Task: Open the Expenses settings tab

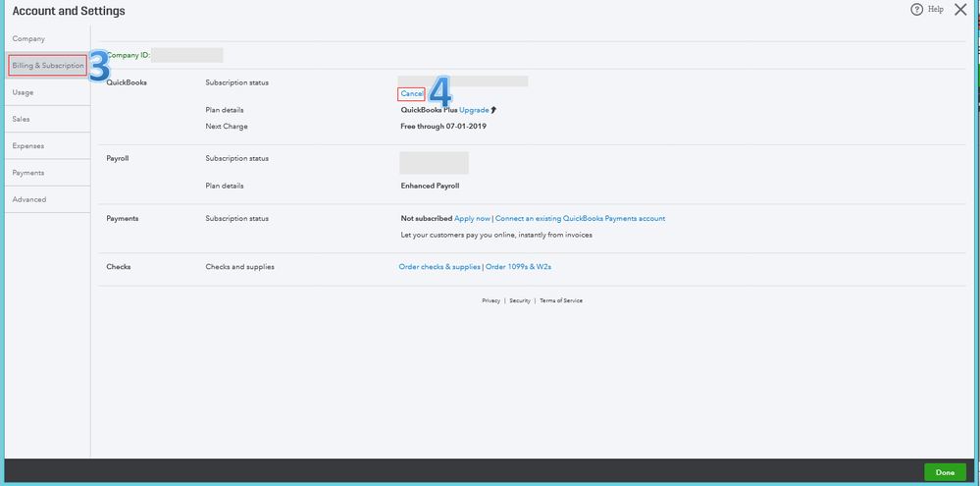Action: coord(28,145)
